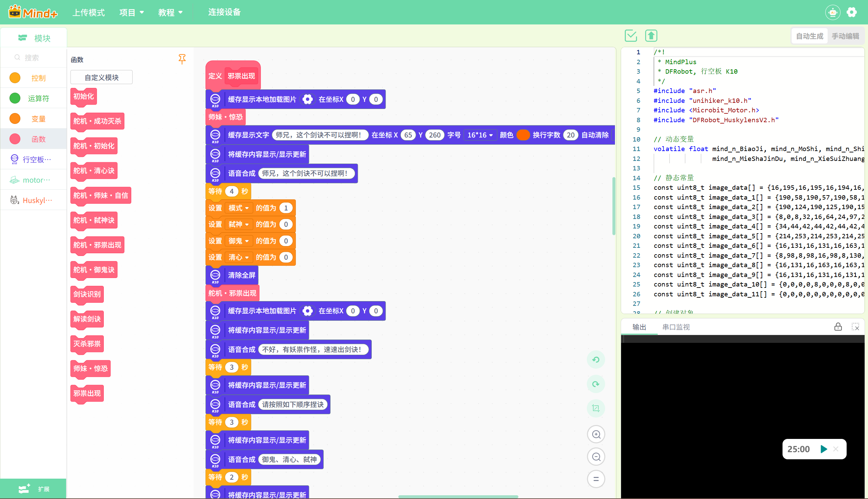868x499 pixels.
Task: Switch code view to 自动生成 mode
Action: (809, 36)
